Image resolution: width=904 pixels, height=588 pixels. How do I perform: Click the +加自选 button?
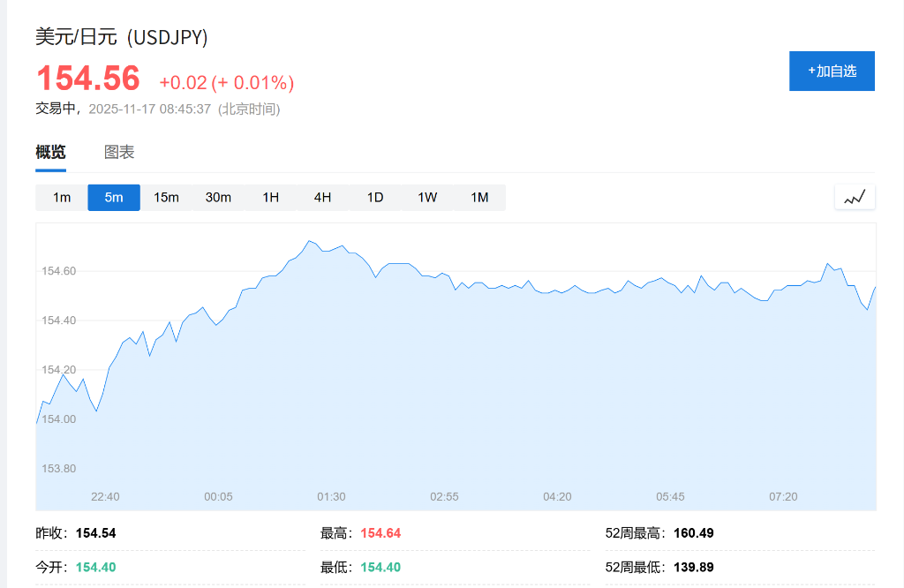[832, 71]
